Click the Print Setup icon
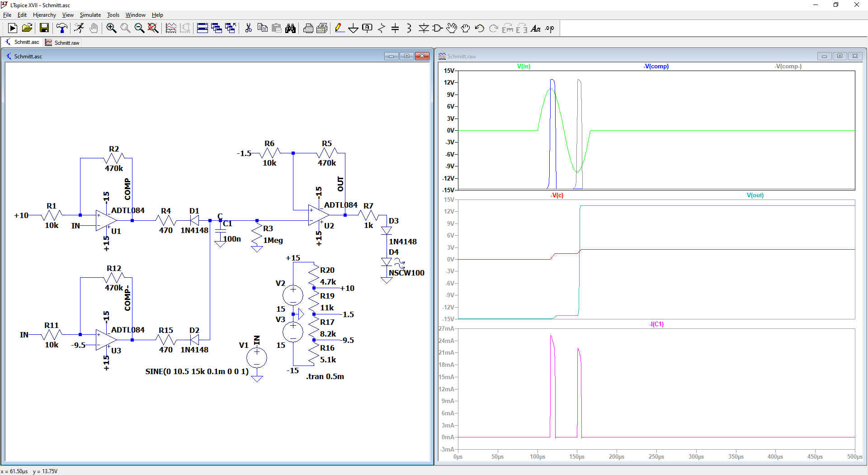The width and height of the screenshot is (868, 475). pos(322,28)
